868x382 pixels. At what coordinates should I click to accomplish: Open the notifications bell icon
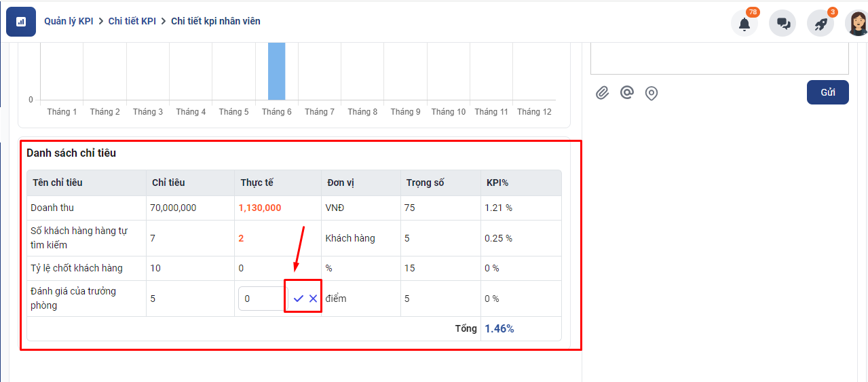tap(744, 24)
